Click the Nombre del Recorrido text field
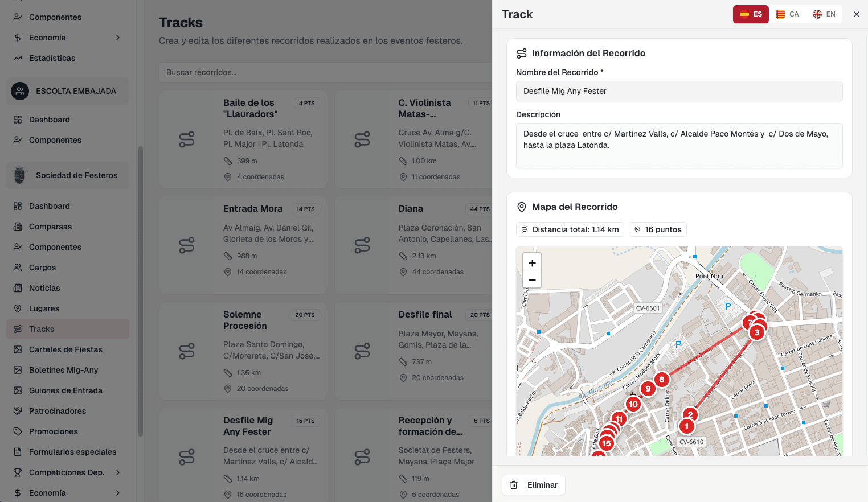This screenshot has width=868, height=502. pyautogui.click(x=679, y=91)
